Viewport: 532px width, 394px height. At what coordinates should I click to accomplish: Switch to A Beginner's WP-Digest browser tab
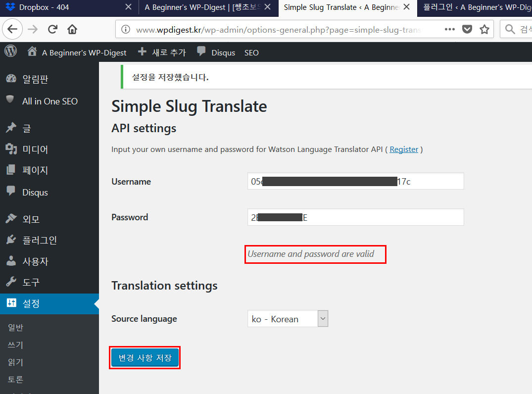(x=208, y=7)
